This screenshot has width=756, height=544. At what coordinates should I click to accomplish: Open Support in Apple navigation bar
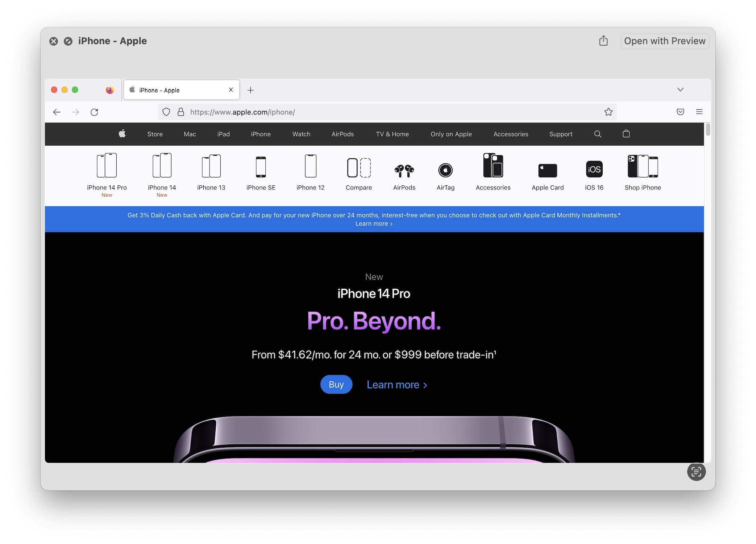[561, 134]
